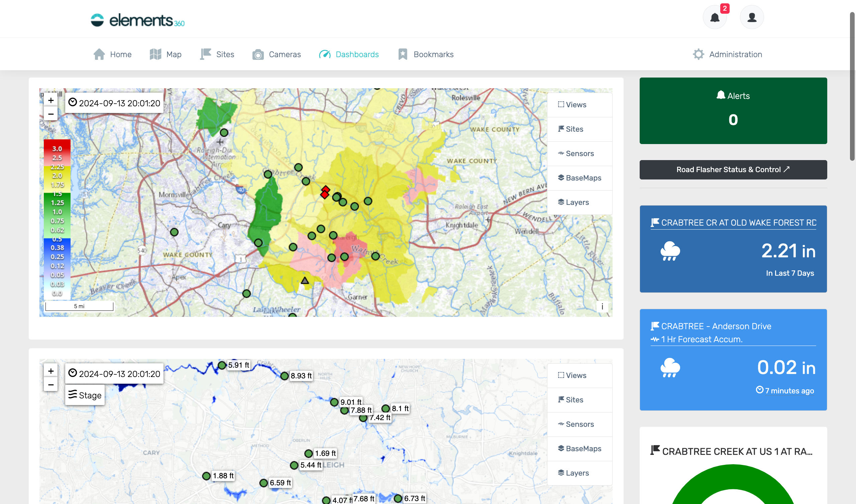Go to the Cameras tab
Viewport: 856px width, 504px height.
click(x=277, y=54)
